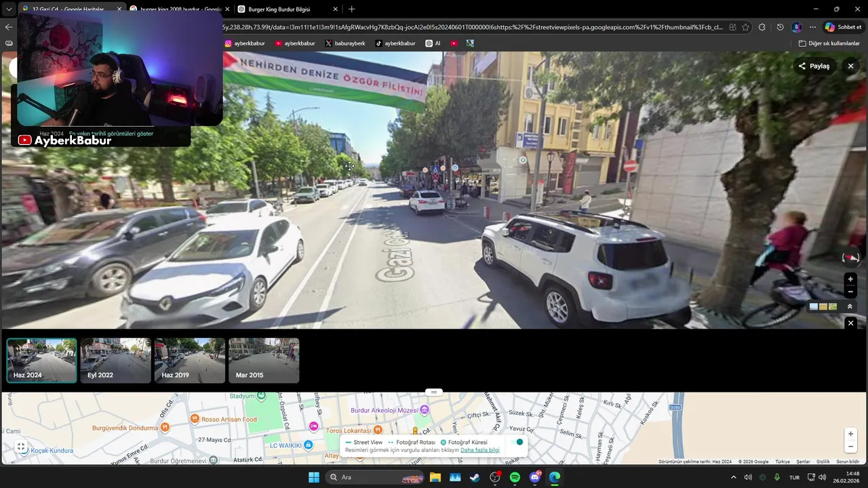Open the Haz 2024 street view thumbnail
The image size is (868, 488).
[x=42, y=361]
